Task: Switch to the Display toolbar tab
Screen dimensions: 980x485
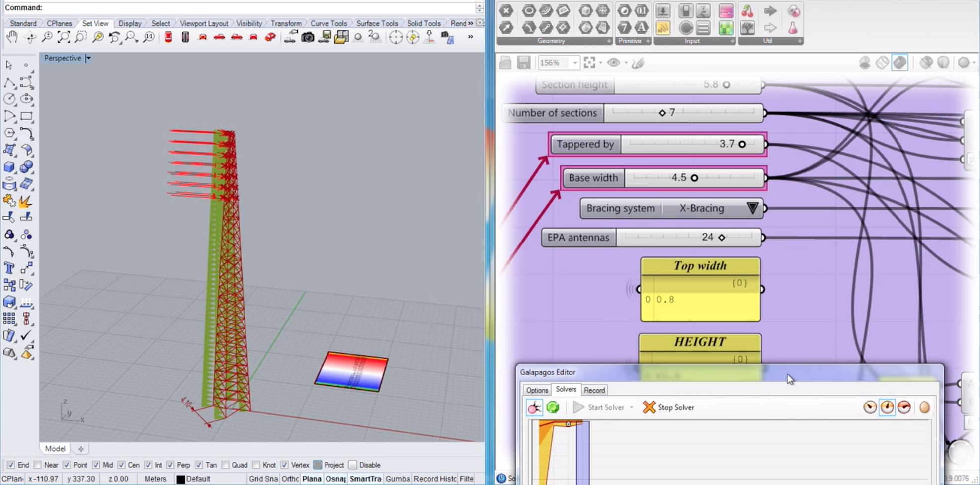Action: [130, 23]
